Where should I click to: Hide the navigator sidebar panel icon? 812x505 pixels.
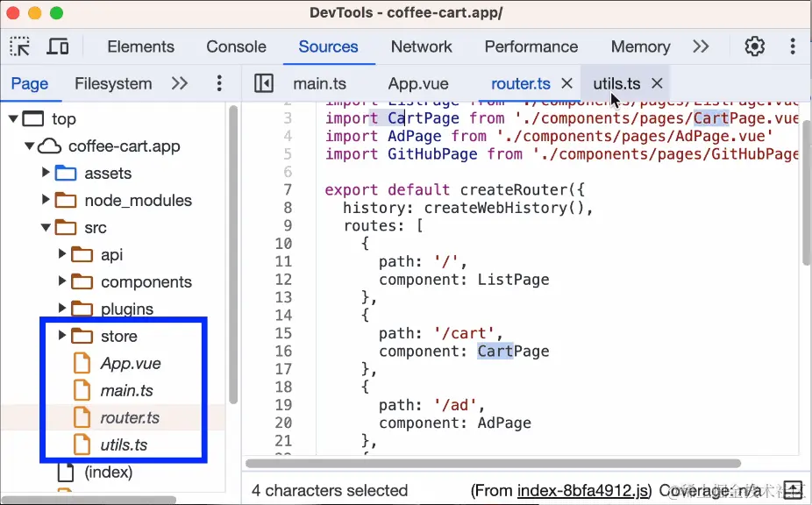(x=264, y=82)
